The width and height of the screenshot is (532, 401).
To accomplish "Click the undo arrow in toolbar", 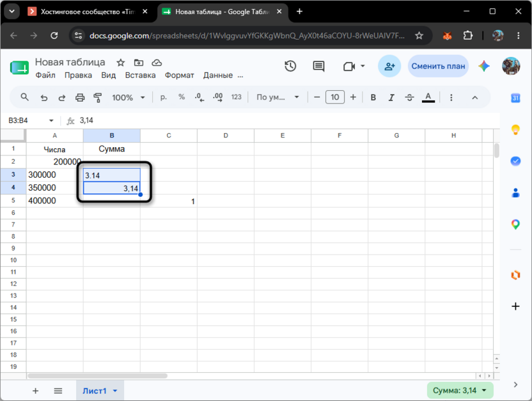I will 44,98.
